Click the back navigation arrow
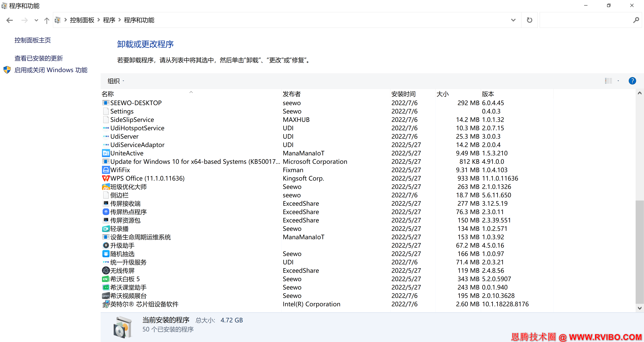Screen dimensions: 644x342 click(10, 20)
